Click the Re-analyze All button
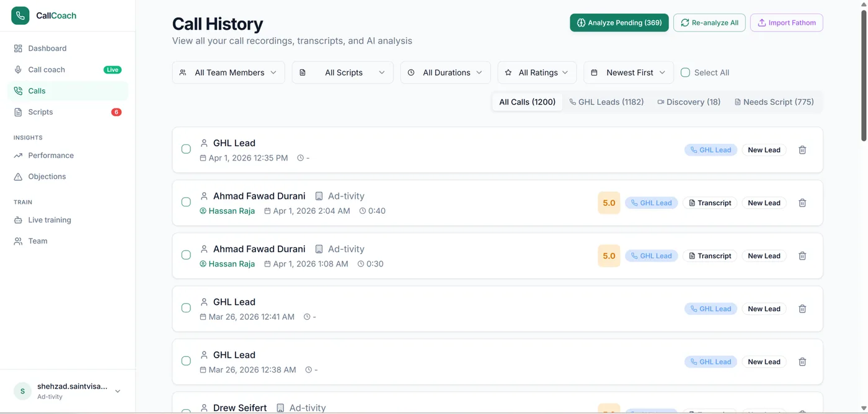This screenshot has width=868, height=414. (x=709, y=23)
